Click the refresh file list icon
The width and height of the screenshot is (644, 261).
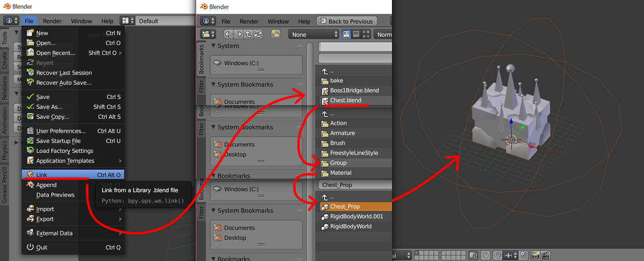(258, 34)
